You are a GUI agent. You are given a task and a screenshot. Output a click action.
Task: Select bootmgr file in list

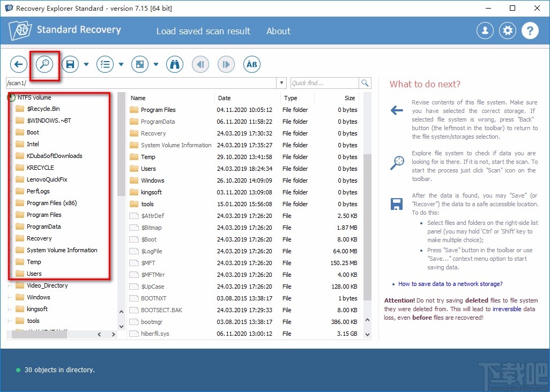click(x=243, y=322)
